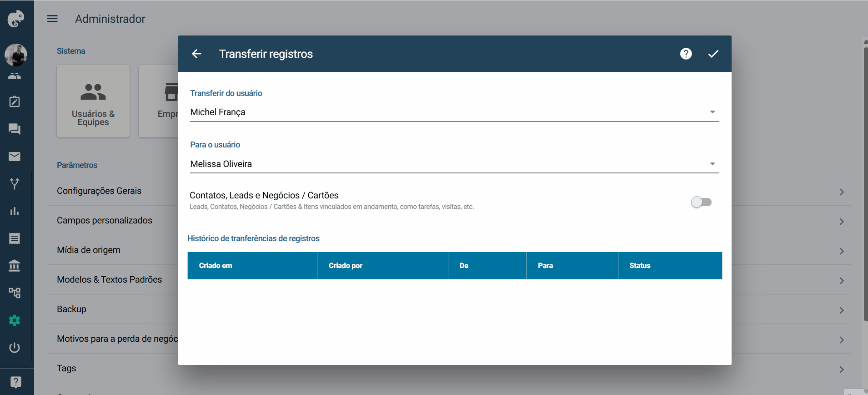Select the settings gear icon in sidebar
The width and height of the screenshot is (868, 395).
(15, 320)
